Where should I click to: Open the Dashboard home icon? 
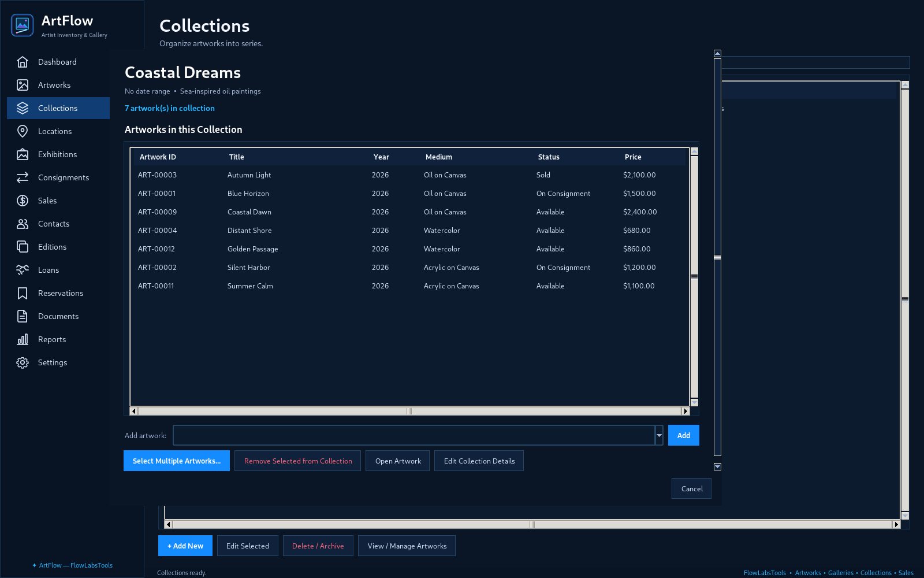[23, 62]
